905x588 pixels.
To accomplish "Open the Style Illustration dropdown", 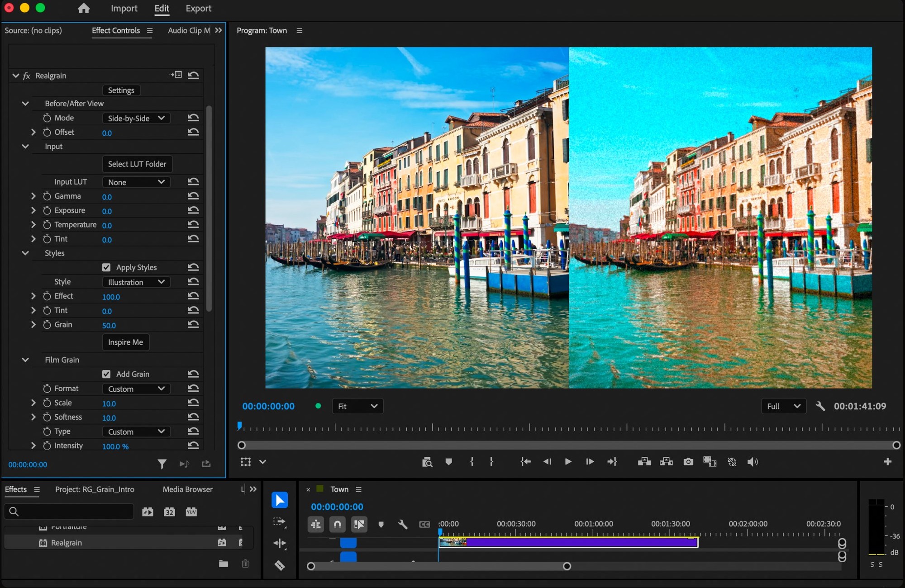I will pos(136,282).
